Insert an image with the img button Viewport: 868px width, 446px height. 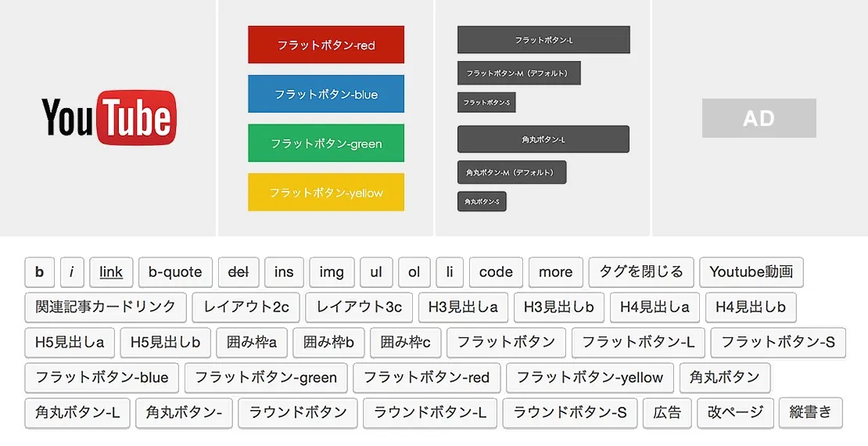pyautogui.click(x=332, y=272)
